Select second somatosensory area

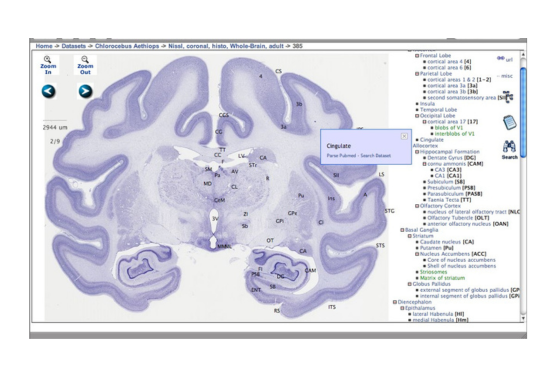point(465,98)
